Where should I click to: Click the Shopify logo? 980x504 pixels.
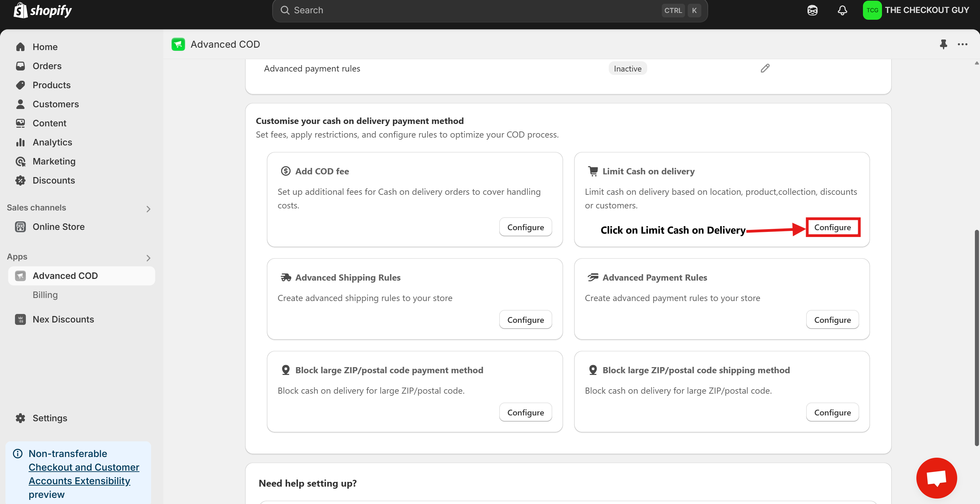click(43, 10)
